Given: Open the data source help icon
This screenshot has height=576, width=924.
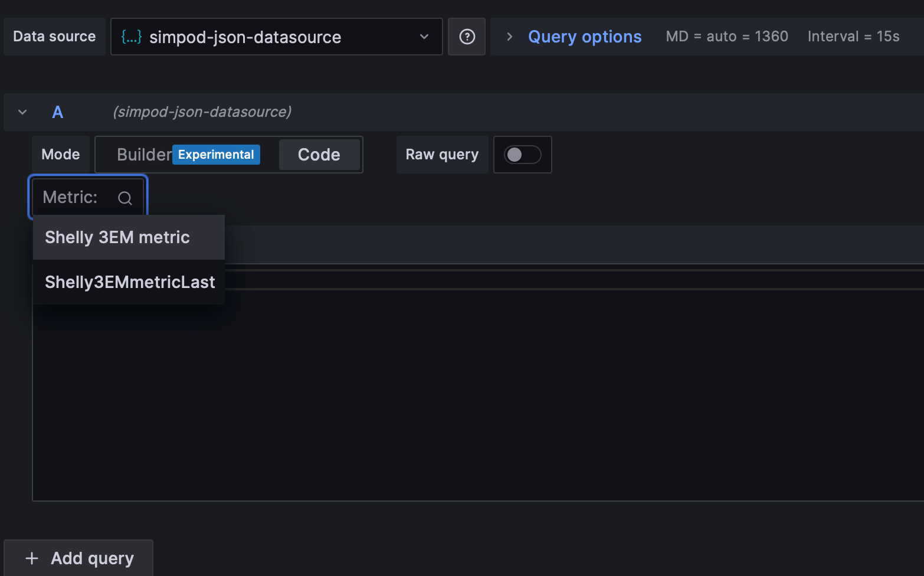Looking at the screenshot, I should click(x=467, y=37).
